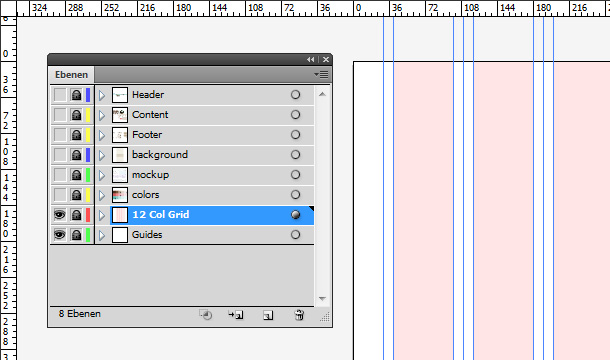Expand the background layer
This screenshot has width=610, height=360.
point(102,155)
